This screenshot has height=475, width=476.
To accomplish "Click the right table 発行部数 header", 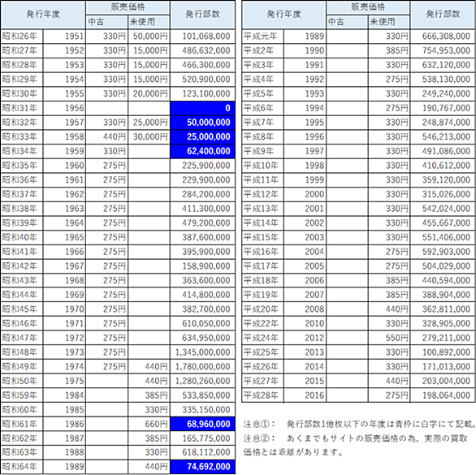I will pyautogui.click(x=443, y=15).
